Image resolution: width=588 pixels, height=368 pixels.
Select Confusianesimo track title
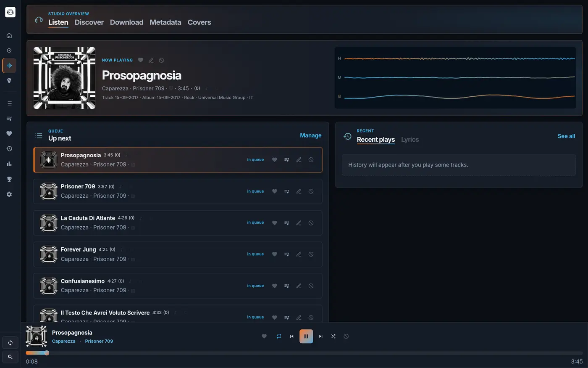click(83, 281)
